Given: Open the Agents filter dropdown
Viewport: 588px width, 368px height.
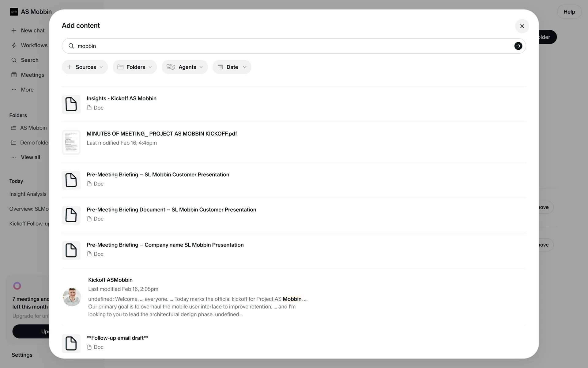Looking at the screenshot, I should pos(185,67).
